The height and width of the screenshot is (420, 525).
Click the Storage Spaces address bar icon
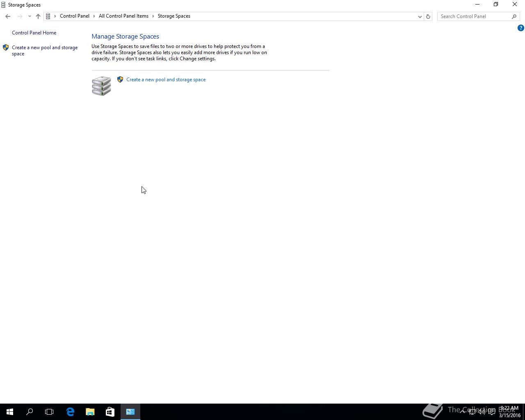(x=48, y=16)
